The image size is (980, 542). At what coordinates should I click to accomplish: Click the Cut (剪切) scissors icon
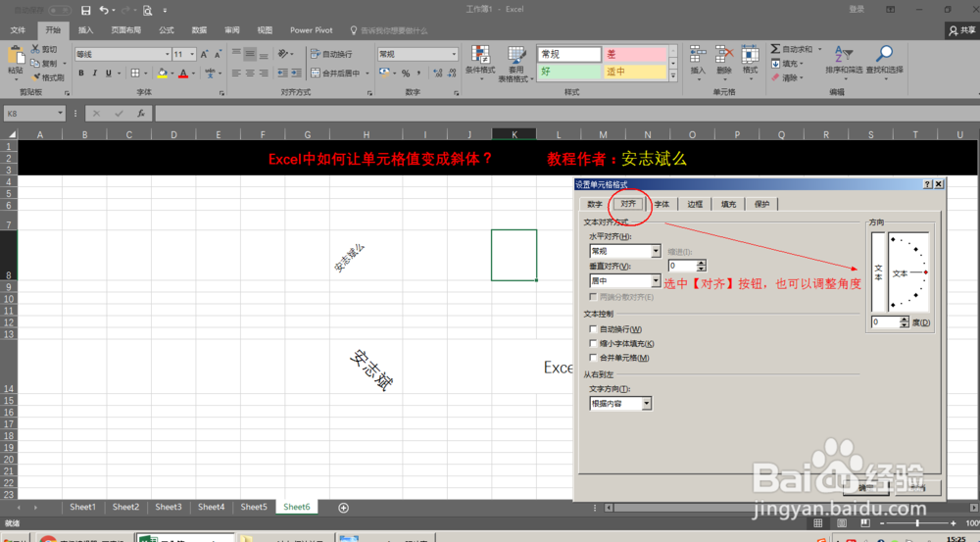35,49
